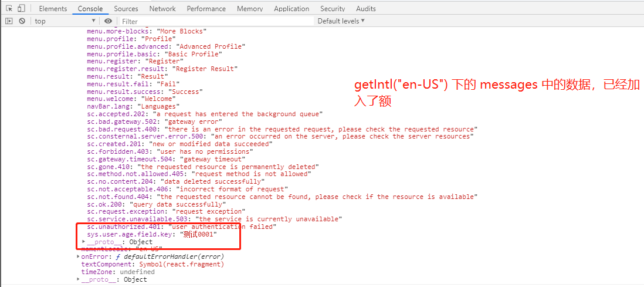
Task: Create live expression with eye icon
Action: point(108,21)
